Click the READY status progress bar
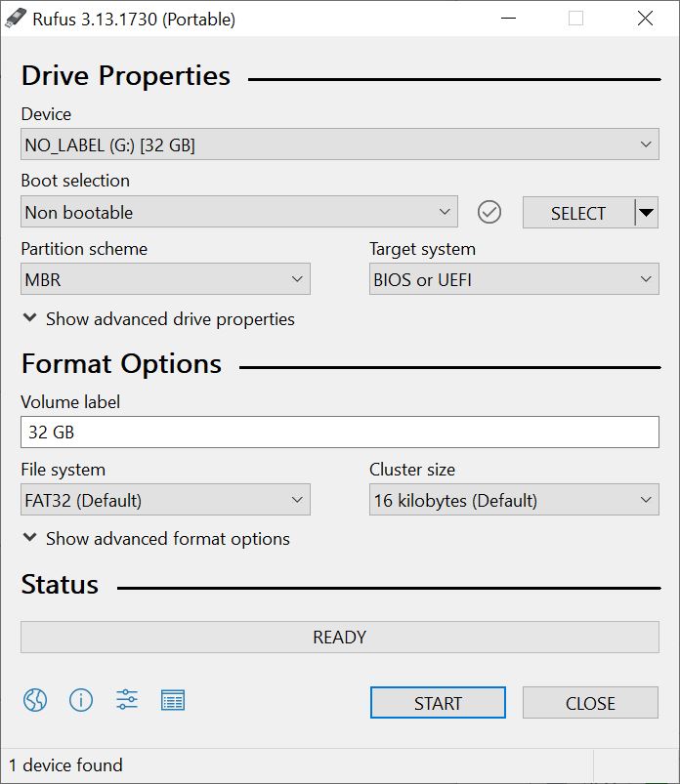The height and width of the screenshot is (784, 680). (340, 637)
